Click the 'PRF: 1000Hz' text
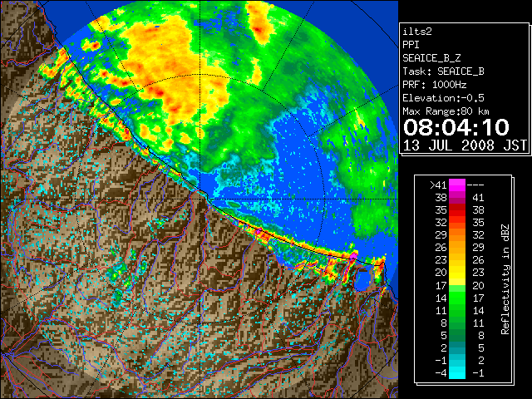Viewport: 532px width, 399px height. coord(434,85)
